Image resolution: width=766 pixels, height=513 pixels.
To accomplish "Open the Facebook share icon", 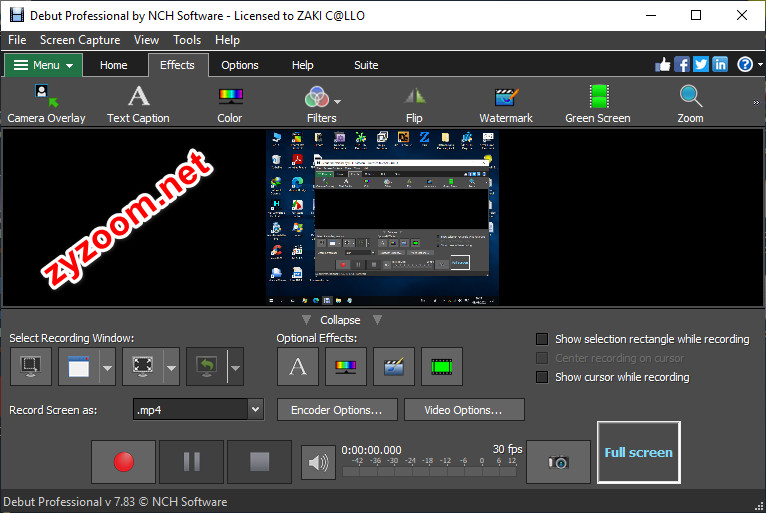I will (681, 64).
